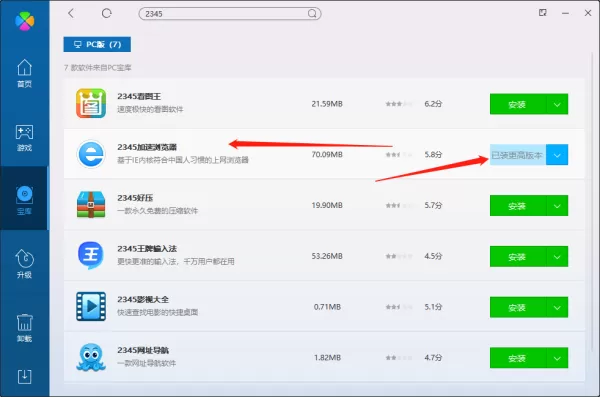Click the 4.5分 rating of 2345王牌输入法
600x397 pixels.
433,256
